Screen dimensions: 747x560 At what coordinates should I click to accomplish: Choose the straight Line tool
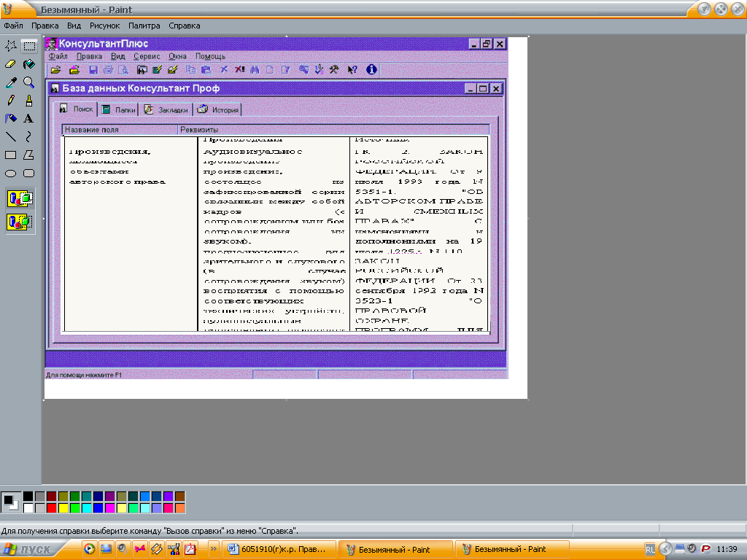(x=10, y=137)
